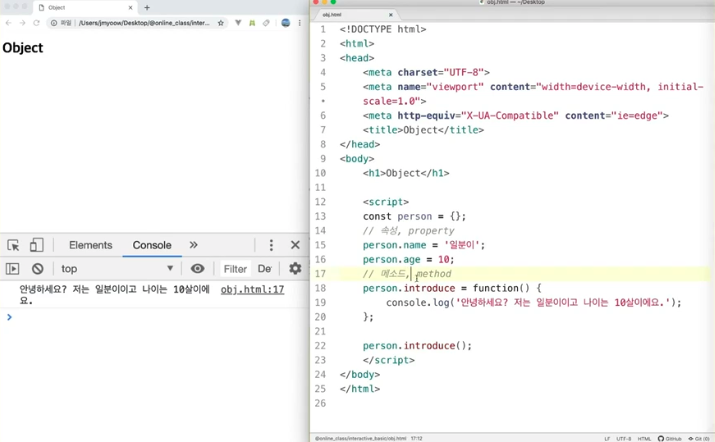Open the DevTools customize three-dot menu
715x442 pixels.
point(271,245)
